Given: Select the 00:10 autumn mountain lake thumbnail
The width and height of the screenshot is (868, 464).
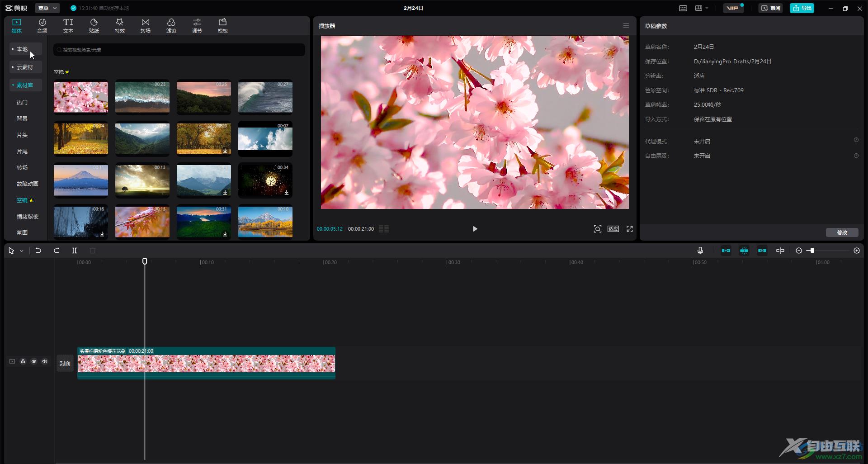Looking at the screenshot, I should tap(265, 222).
